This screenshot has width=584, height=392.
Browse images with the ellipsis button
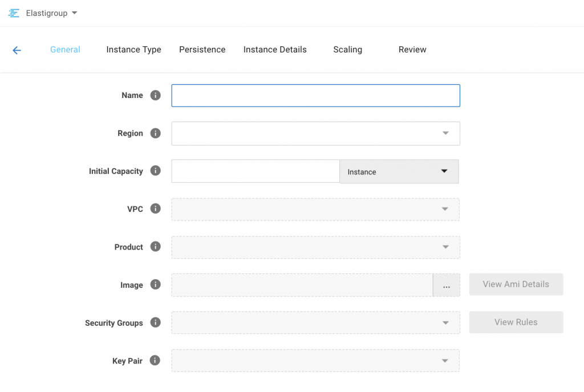pyautogui.click(x=447, y=285)
